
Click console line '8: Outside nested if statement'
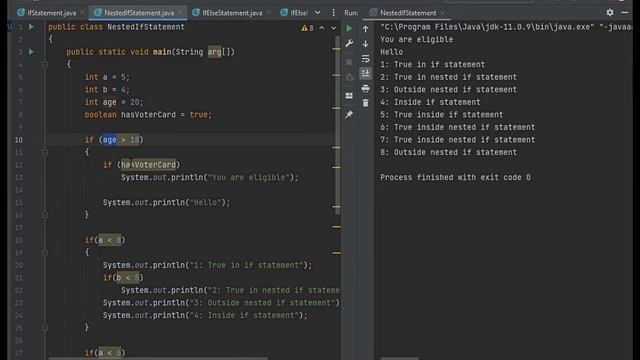[449, 152]
